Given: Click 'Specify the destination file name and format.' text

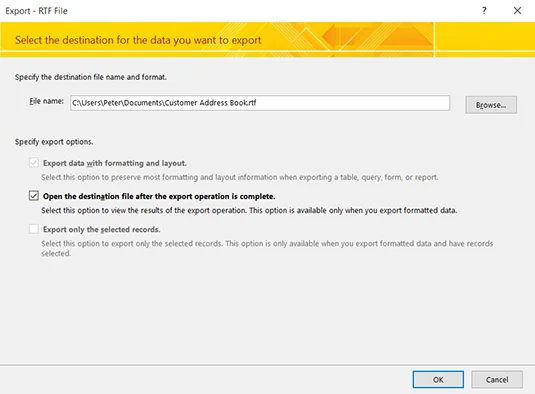Looking at the screenshot, I should tap(91, 77).
